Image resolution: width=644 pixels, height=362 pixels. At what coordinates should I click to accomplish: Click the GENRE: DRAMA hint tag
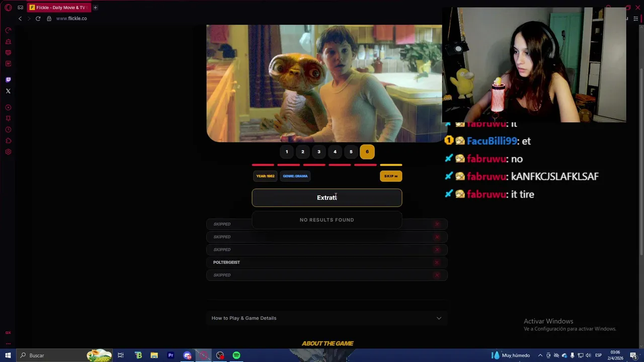(295, 176)
